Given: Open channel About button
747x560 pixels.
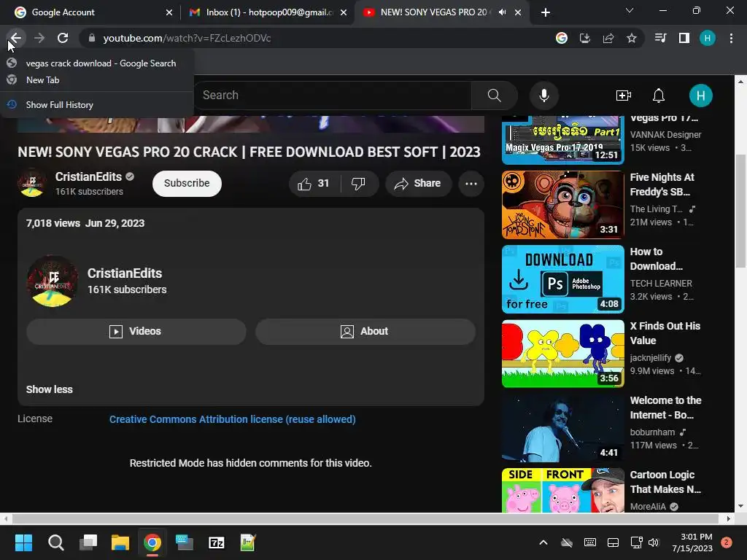Looking at the screenshot, I should point(365,332).
